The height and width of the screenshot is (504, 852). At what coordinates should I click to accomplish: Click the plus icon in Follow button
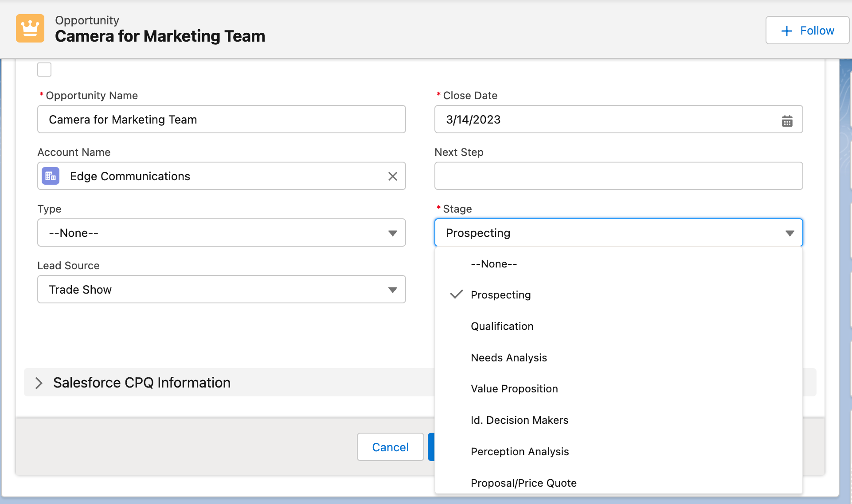[786, 31]
